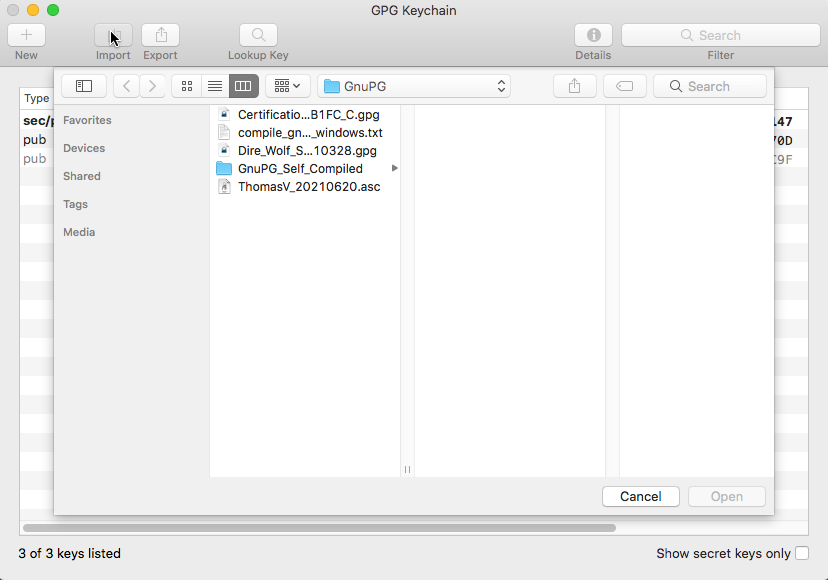The width and height of the screenshot is (828, 580).
Task: Expand GnuPG_Self_Compiled folder arrow
Action: (x=394, y=169)
